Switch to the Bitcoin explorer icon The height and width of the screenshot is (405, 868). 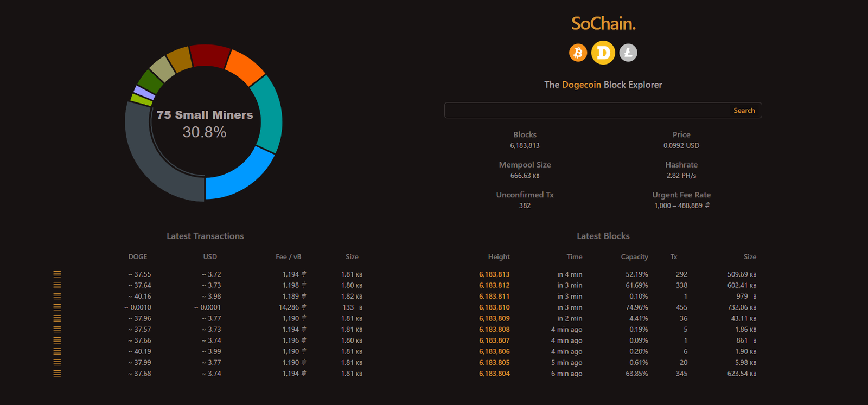(x=578, y=53)
